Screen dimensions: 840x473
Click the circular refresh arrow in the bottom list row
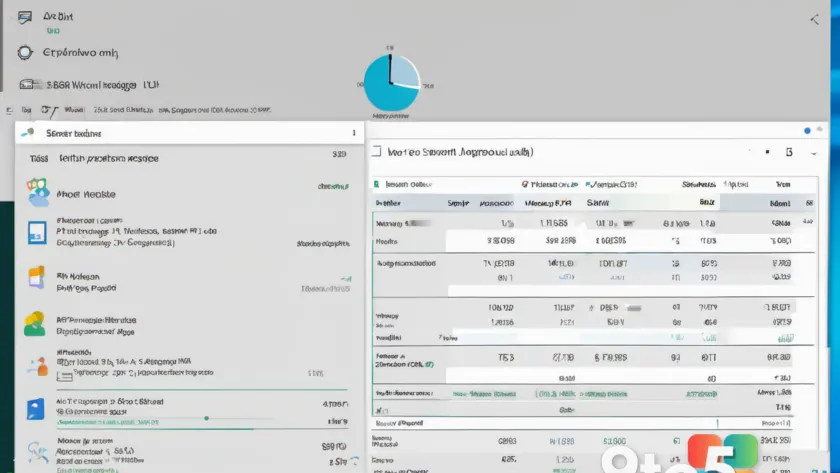coord(355,461)
